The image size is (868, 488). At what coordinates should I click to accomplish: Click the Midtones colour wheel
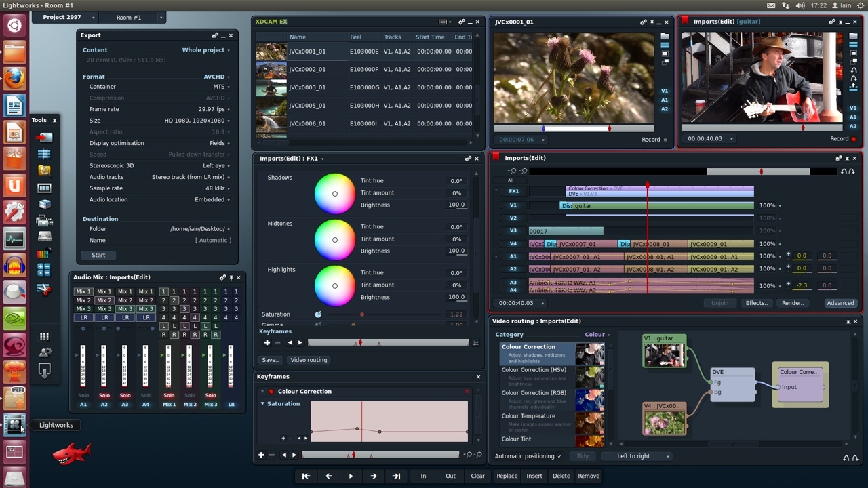[334, 239]
